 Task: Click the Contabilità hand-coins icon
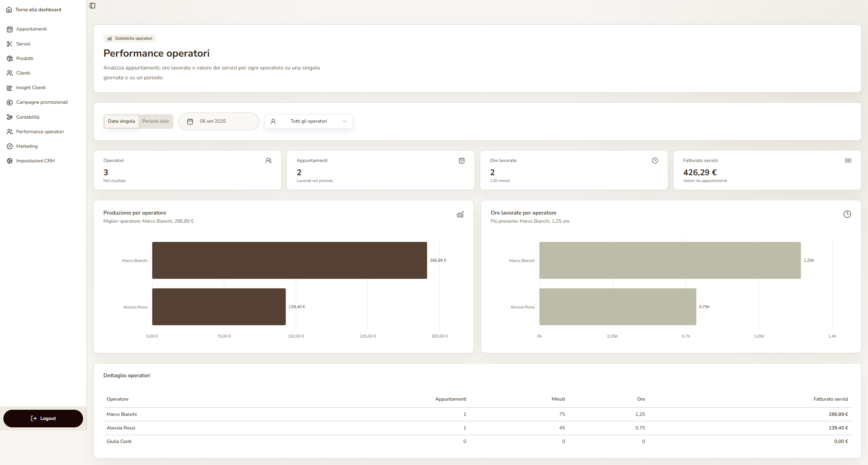coord(9,117)
